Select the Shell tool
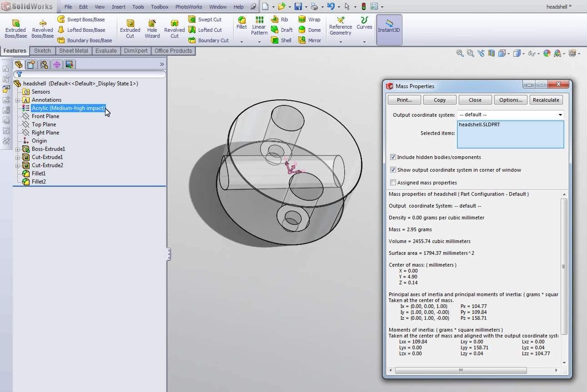This screenshot has height=392, width=587. (281, 40)
